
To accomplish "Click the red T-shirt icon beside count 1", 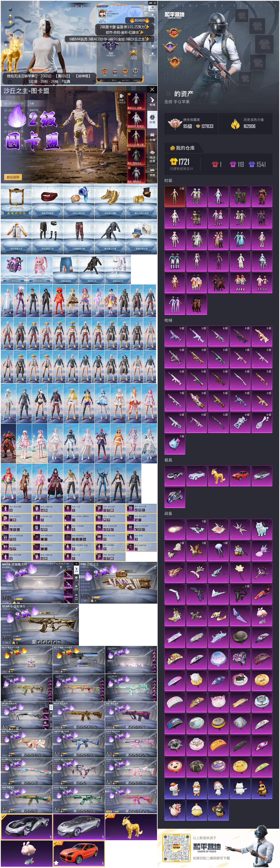I will click(215, 164).
